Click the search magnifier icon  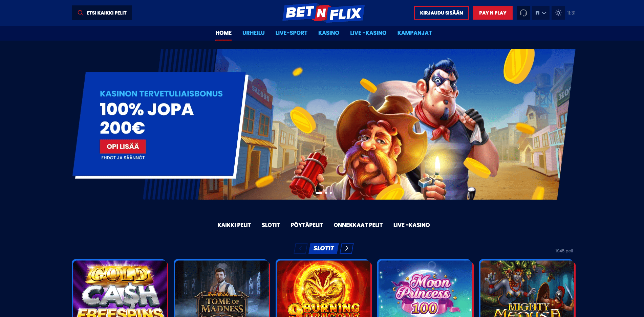(x=80, y=13)
